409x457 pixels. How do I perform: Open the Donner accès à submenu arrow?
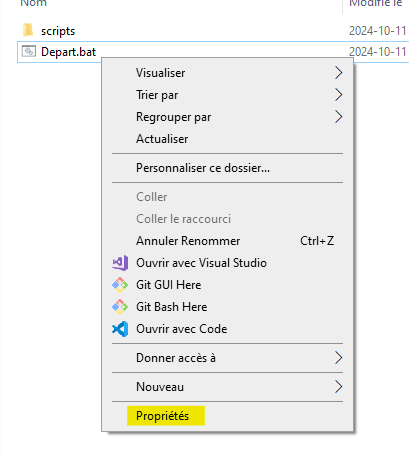(x=338, y=358)
